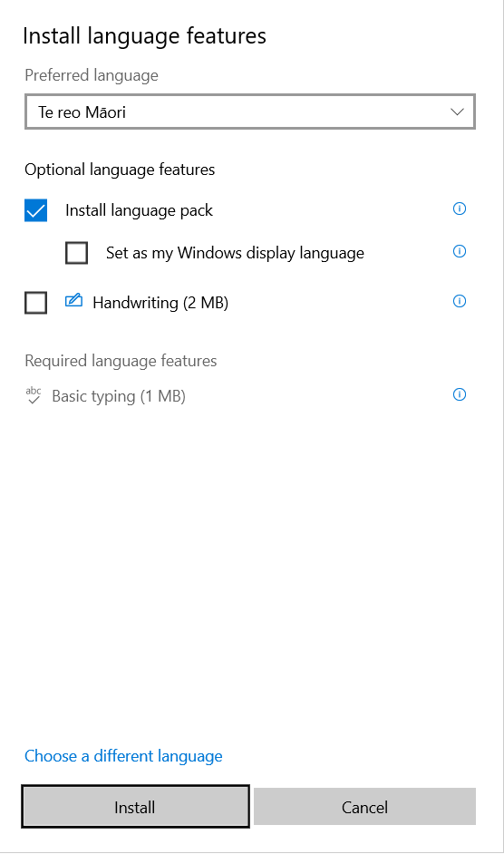The height and width of the screenshot is (854, 504).
Task: Choose a different language link
Action: (123, 756)
